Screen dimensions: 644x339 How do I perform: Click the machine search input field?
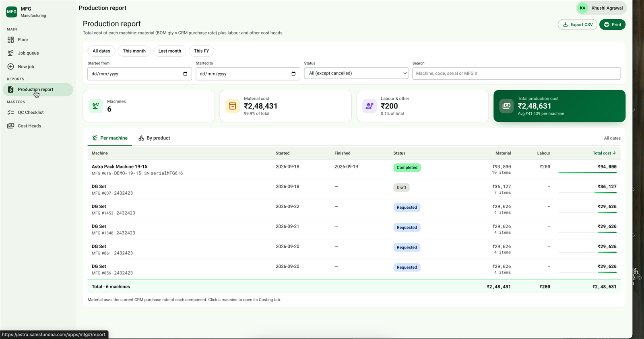[516, 73]
